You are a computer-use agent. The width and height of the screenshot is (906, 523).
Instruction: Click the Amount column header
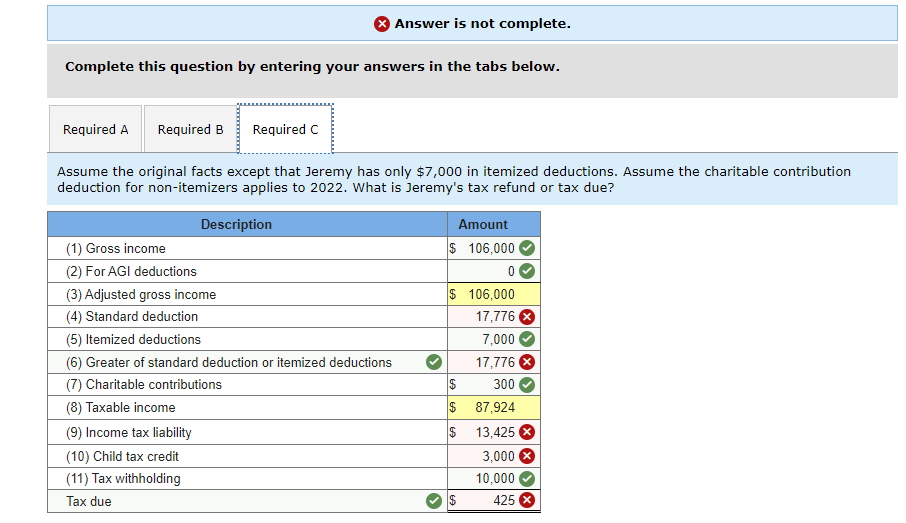coord(494,224)
